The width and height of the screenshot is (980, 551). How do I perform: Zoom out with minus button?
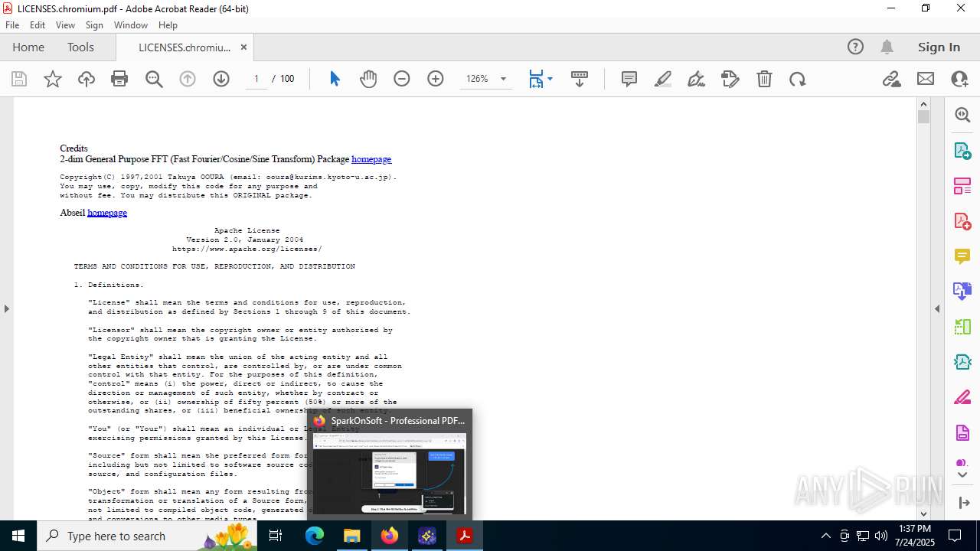pos(402,79)
